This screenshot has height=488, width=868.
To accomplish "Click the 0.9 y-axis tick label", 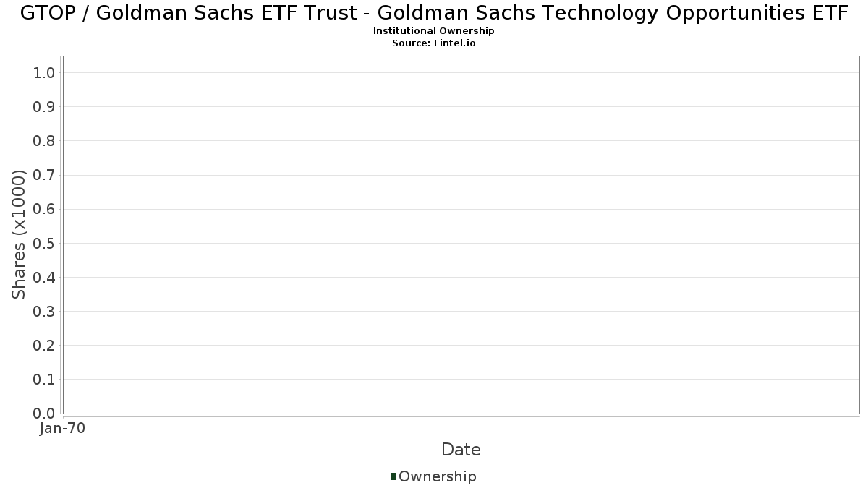I will [44, 107].
